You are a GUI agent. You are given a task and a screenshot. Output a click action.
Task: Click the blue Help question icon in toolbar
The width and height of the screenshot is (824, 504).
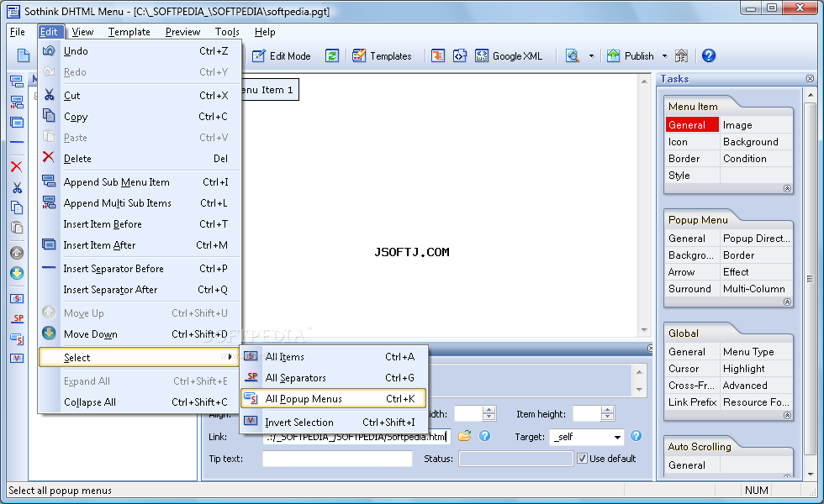tap(708, 55)
